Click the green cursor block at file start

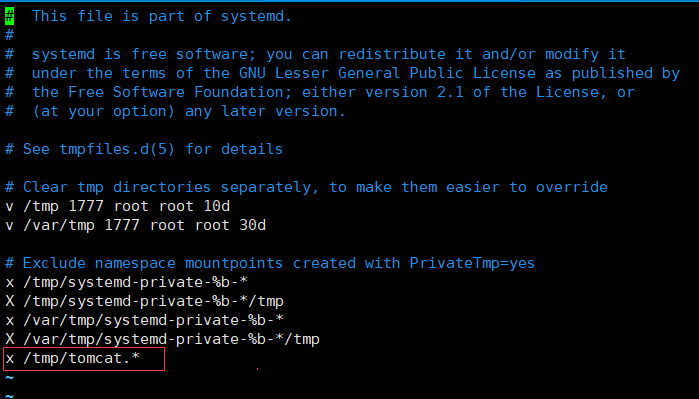[9, 16]
